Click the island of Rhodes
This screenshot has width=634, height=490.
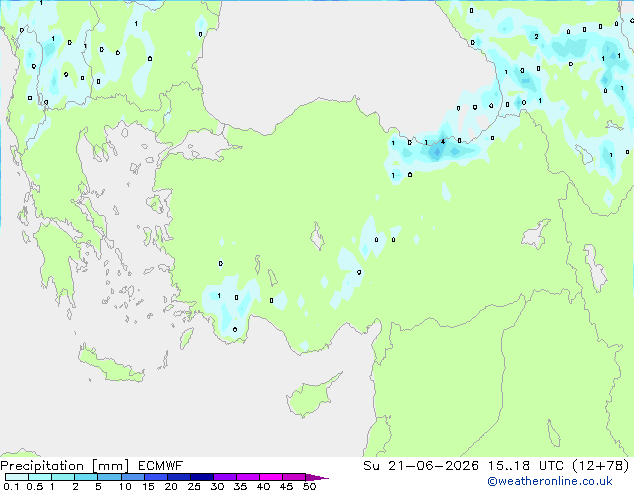coord(186,338)
